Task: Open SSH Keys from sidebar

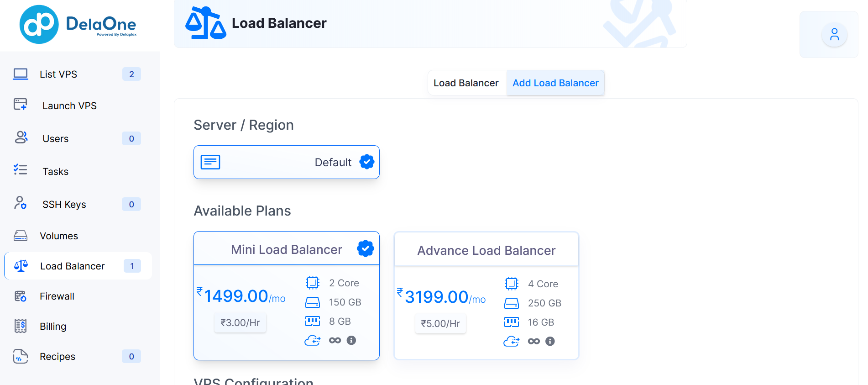Action: click(x=64, y=204)
